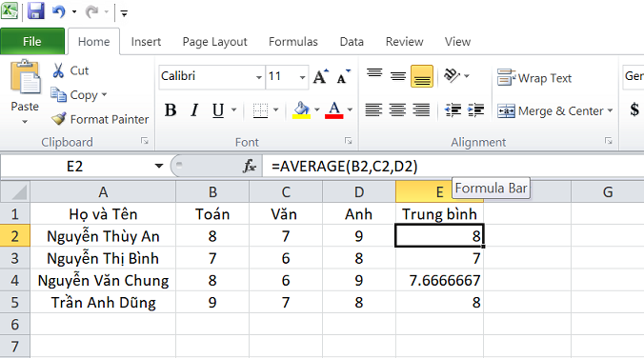Toggle Center horizontal alignment icon

(397, 109)
